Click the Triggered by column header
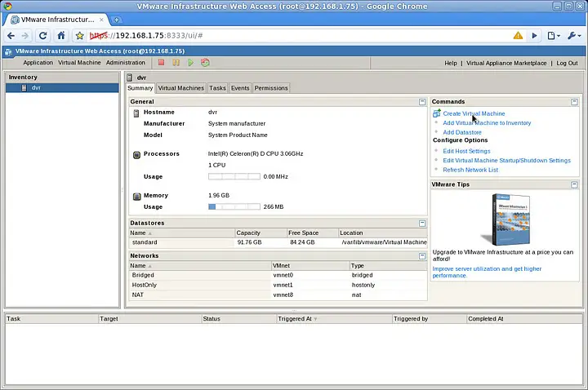The width and height of the screenshot is (588, 390). pyautogui.click(x=429, y=319)
